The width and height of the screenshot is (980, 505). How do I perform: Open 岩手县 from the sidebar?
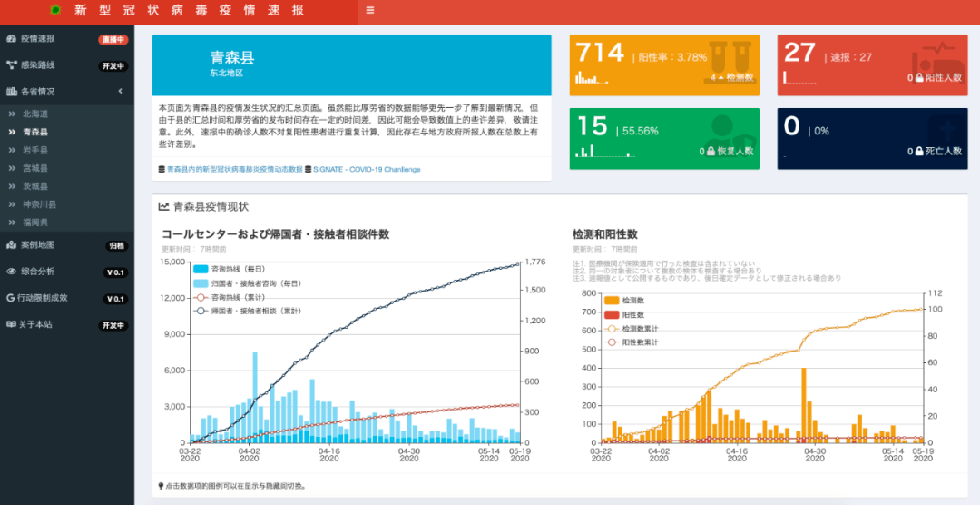(34, 150)
